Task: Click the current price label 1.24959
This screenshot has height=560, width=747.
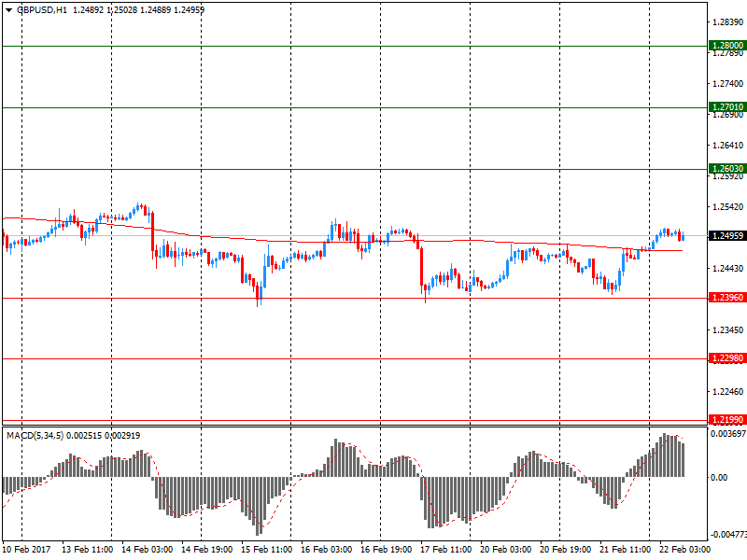Action: point(727,236)
